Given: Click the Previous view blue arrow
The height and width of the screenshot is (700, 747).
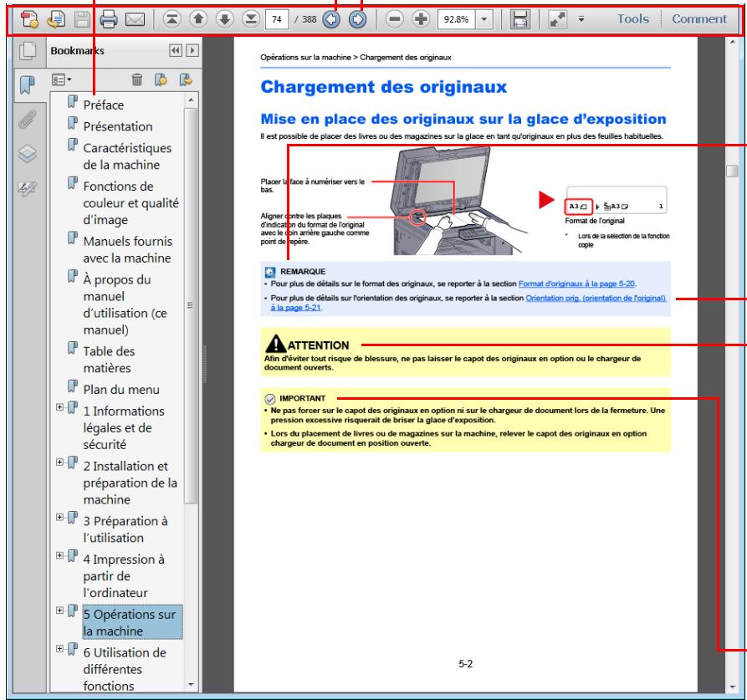Looking at the screenshot, I should pos(331,19).
